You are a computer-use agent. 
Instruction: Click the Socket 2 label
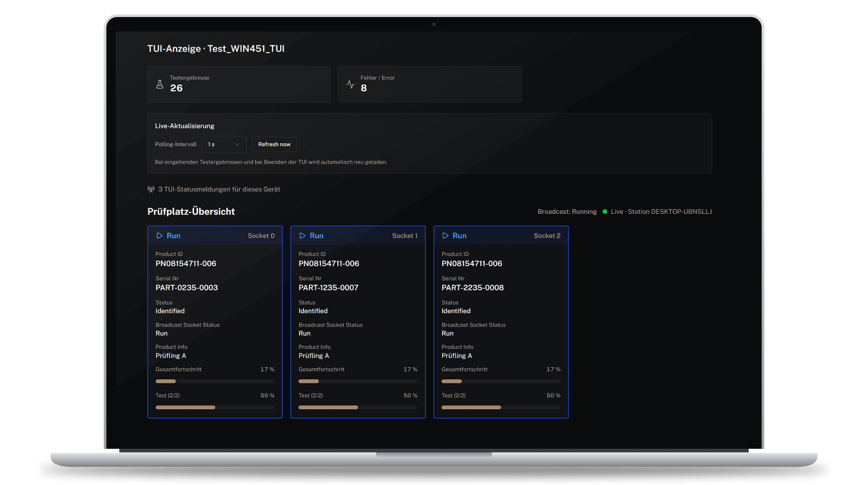[547, 236]
